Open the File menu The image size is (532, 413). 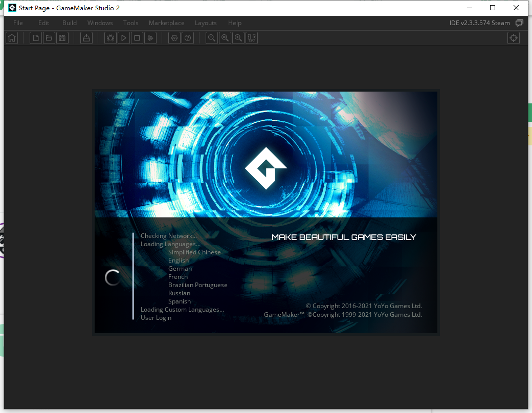click(x=18, y=23)
